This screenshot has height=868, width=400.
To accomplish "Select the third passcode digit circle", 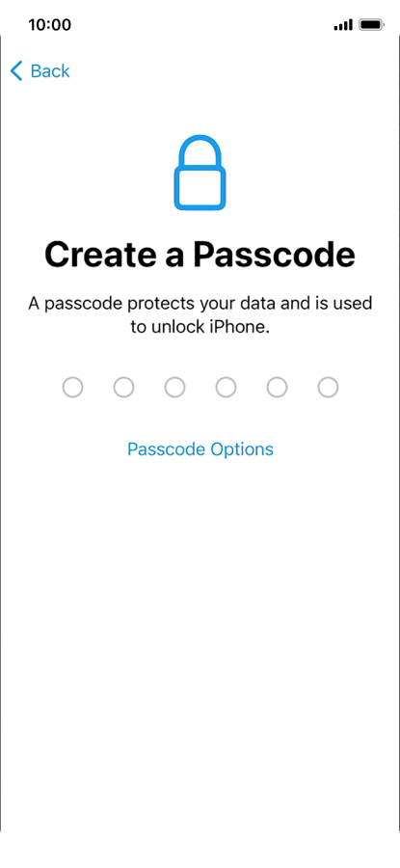I will tap(174, 388).
